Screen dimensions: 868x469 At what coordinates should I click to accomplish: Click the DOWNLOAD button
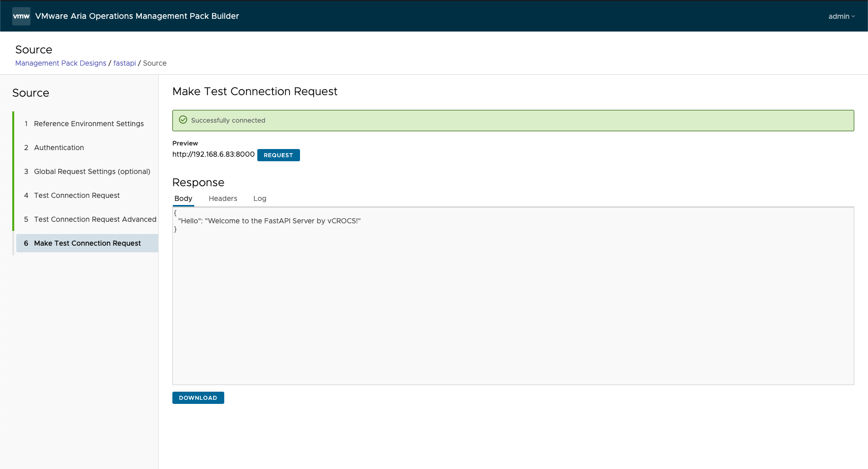click(x=198, y=398)
